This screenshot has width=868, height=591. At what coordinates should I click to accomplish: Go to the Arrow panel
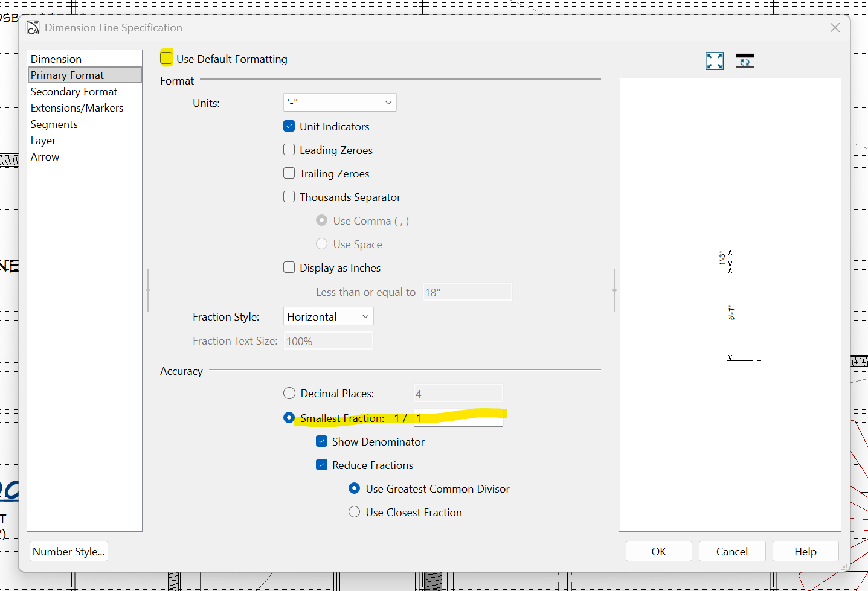pyautogui.click(x=45, y=157)
